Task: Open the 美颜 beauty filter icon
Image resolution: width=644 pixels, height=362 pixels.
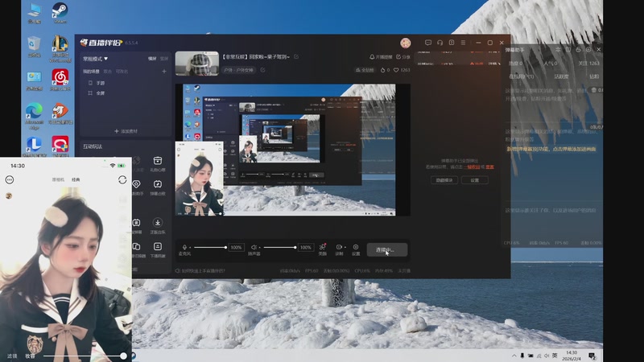Action: coord(323,247)
